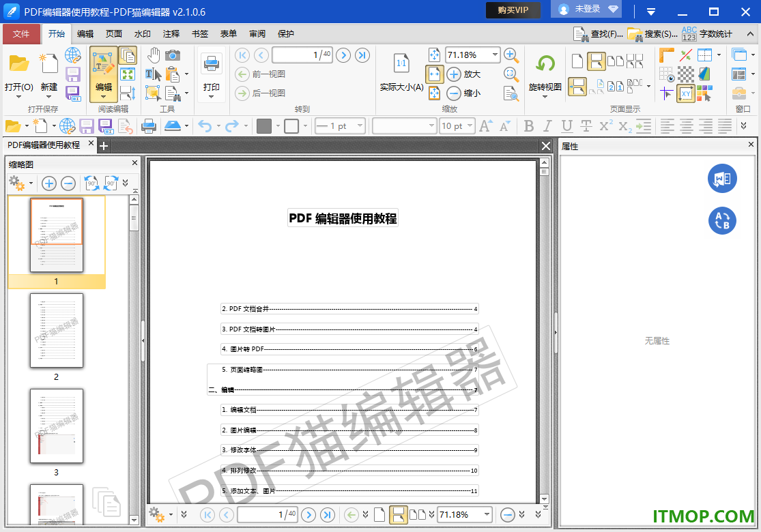Click the page number field in ribbon
761x532 pixels.
pos(302,55)
